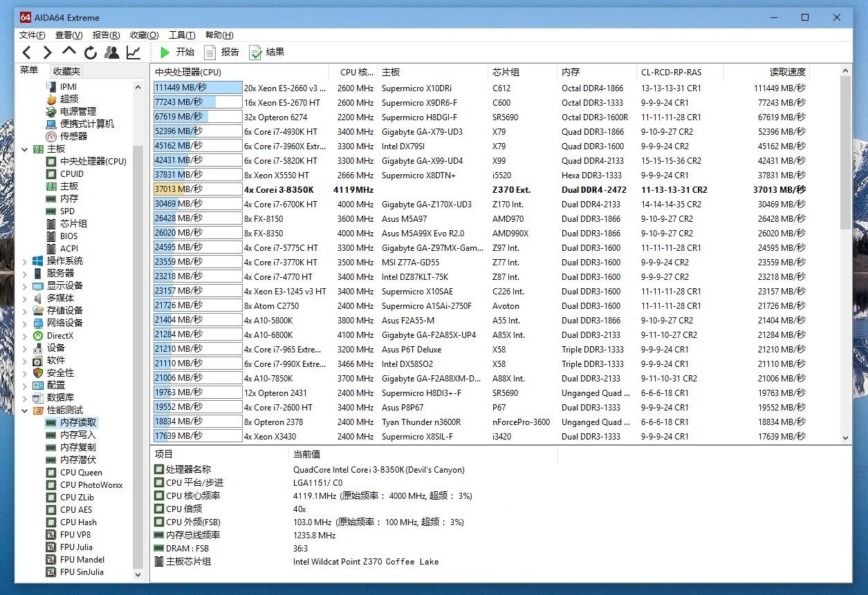Click the 报告 toolbar button
868x595 pixels.
click(222, 52)
